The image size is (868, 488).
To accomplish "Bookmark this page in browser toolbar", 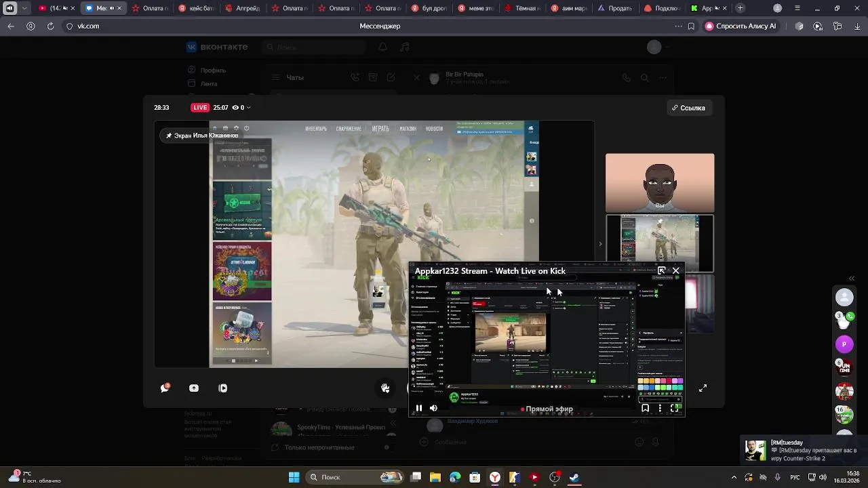I will (691, 26).
